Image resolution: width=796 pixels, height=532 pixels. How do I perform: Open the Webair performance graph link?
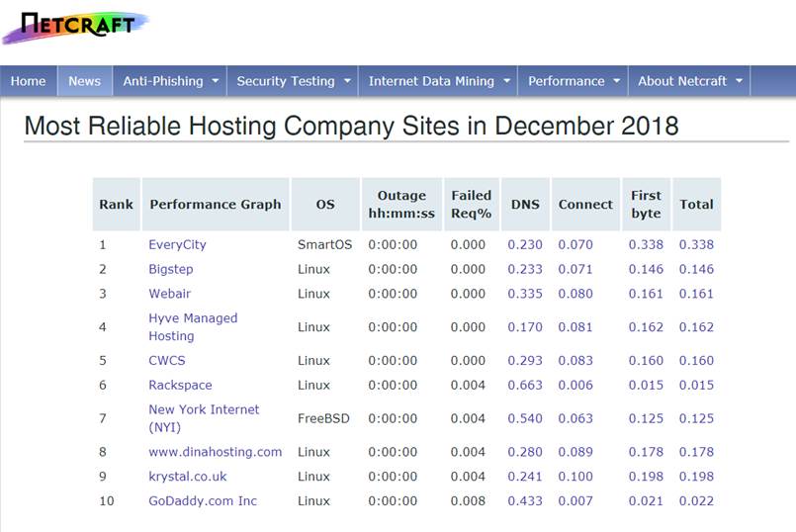click(x=169, y=294)
